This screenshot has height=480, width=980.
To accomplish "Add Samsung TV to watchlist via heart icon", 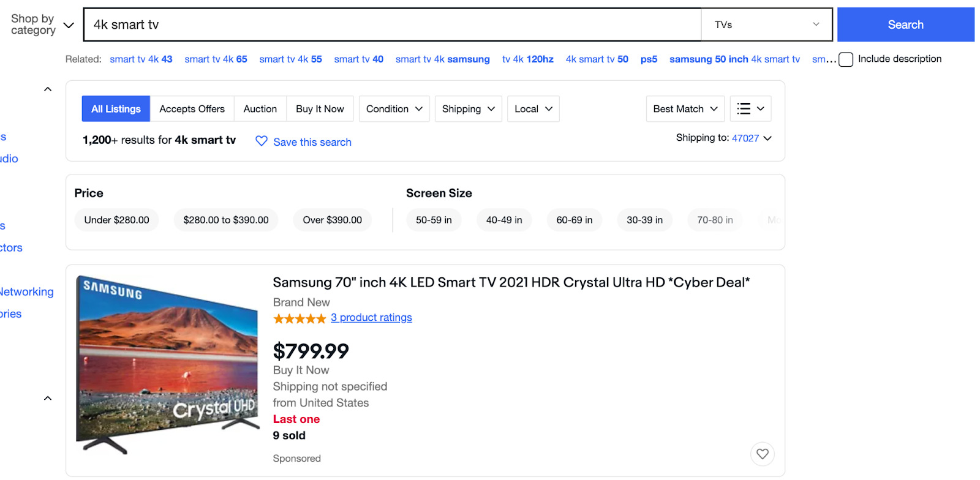I will [x=762, y=454].
